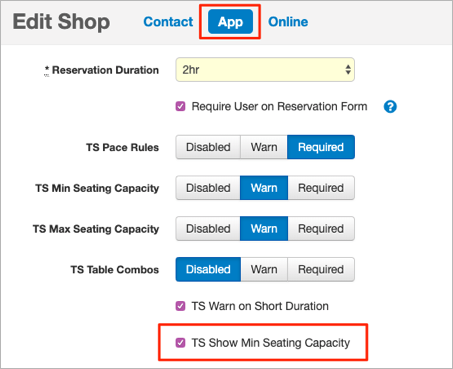Click the TS Table Combos label

coord(115,270)
